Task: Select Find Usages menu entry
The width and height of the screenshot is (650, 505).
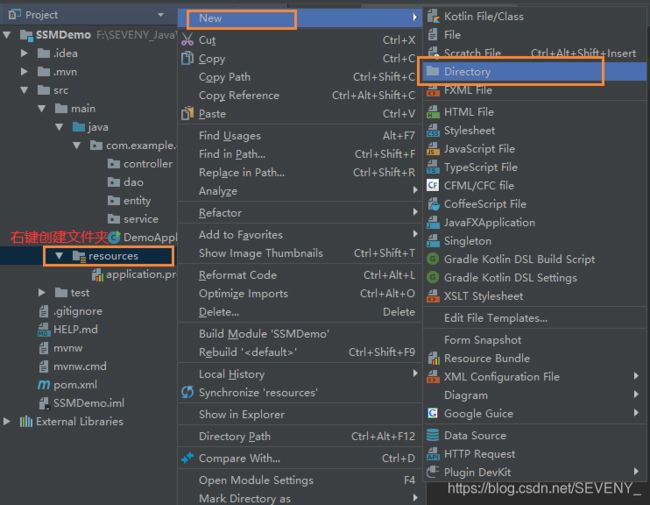Action: point(300,136)
